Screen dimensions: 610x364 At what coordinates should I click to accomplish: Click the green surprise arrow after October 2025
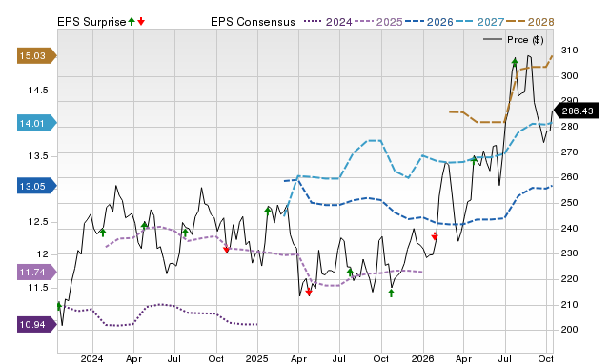pos(391,293)
